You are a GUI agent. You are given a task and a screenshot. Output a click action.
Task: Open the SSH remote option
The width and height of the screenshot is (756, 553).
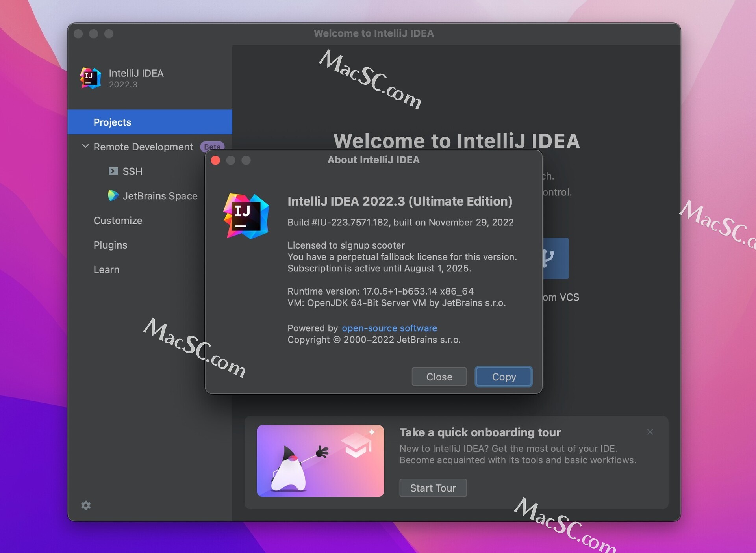pos(132,171)
